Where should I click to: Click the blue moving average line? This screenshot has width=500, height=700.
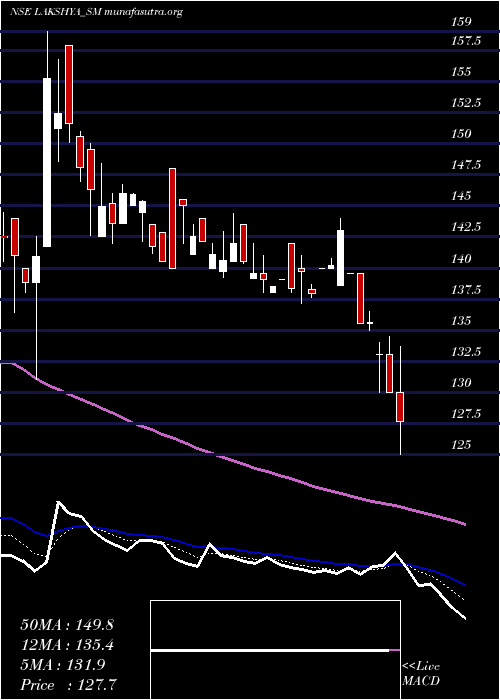pos(232,547)
